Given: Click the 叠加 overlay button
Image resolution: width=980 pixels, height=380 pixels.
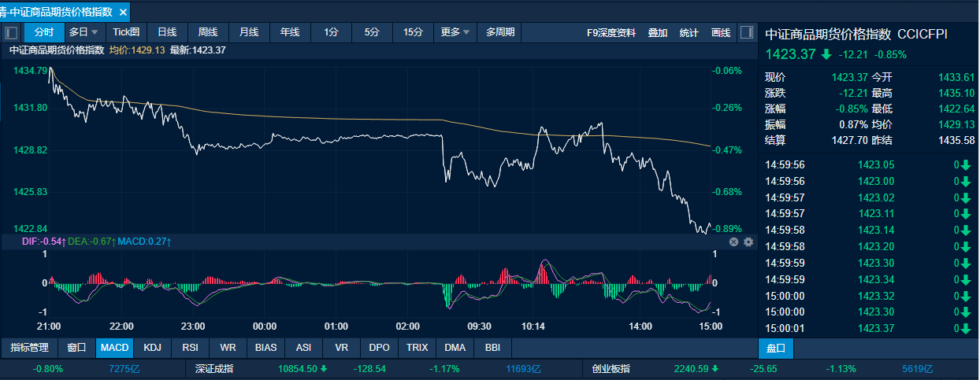Looking at the screenshot, I should coord(658,32).
